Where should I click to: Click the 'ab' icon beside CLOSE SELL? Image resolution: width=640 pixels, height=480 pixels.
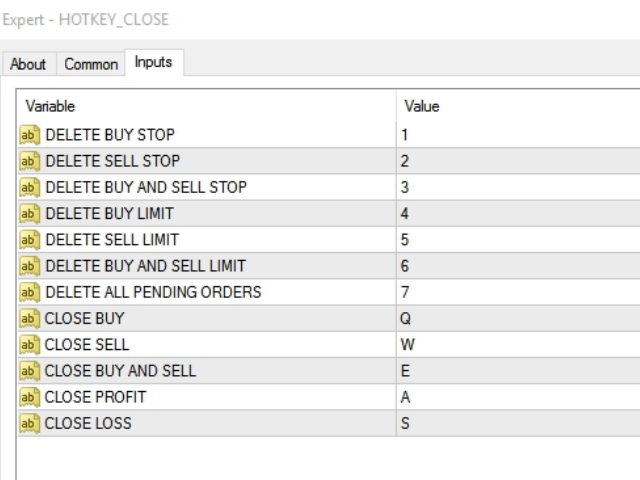[x=29, y=344]
